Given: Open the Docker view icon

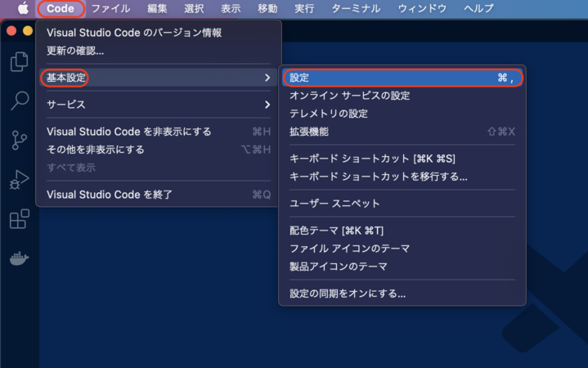Looking at the screenshot, I should [19, 258].
